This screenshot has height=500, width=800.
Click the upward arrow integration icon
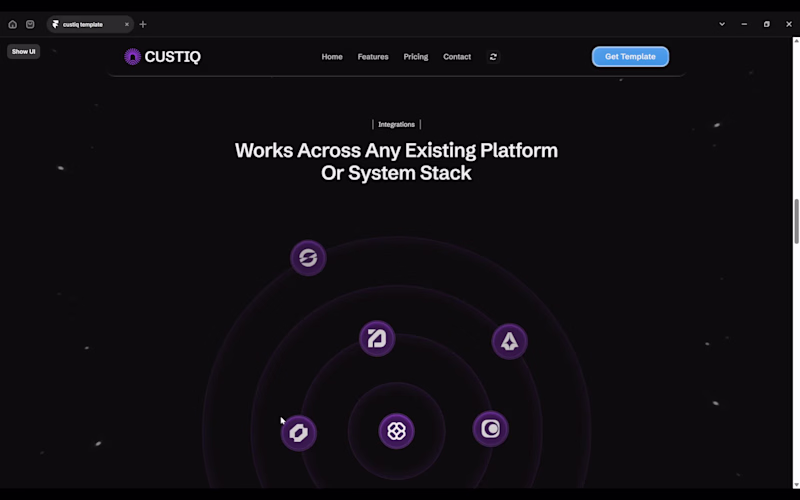[x=510, y=341]
